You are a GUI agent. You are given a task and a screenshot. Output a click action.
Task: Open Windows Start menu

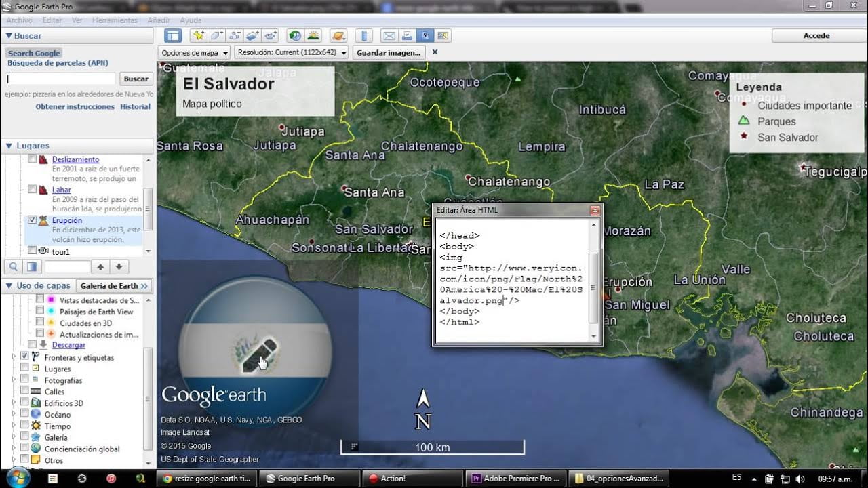click(x=18, y=478)
